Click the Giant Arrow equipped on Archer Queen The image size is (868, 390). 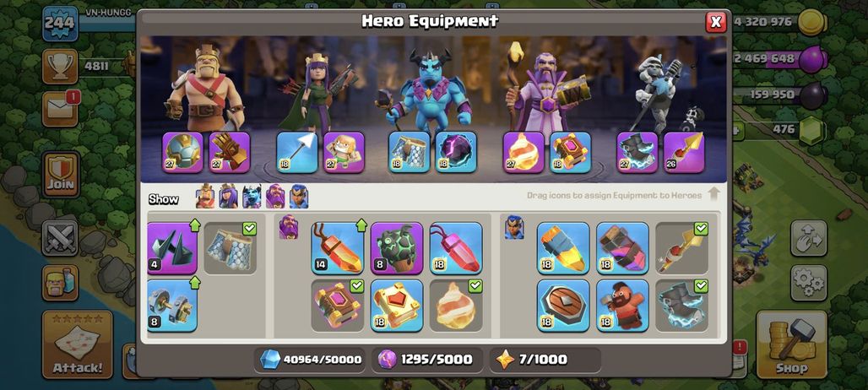click(297, 152)
